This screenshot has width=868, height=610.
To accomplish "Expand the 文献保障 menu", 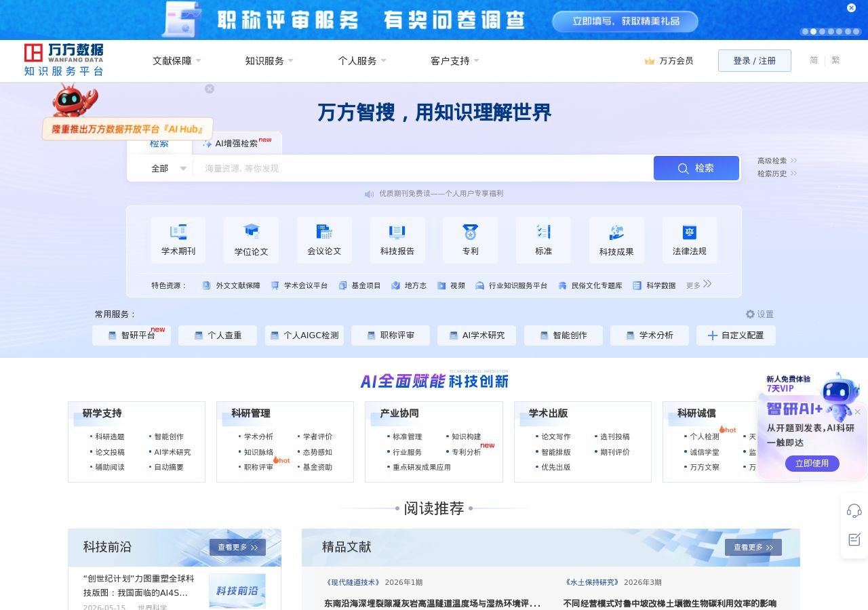I will pos(177,61).
